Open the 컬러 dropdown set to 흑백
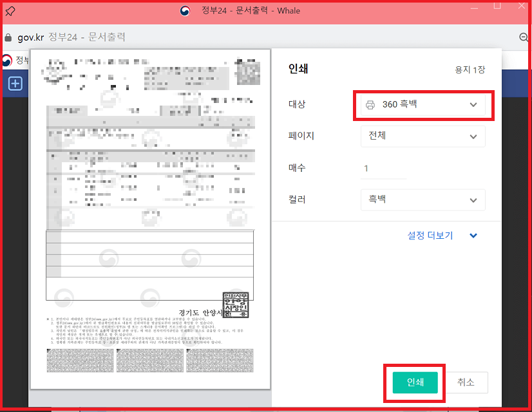 tap(423, 200)
